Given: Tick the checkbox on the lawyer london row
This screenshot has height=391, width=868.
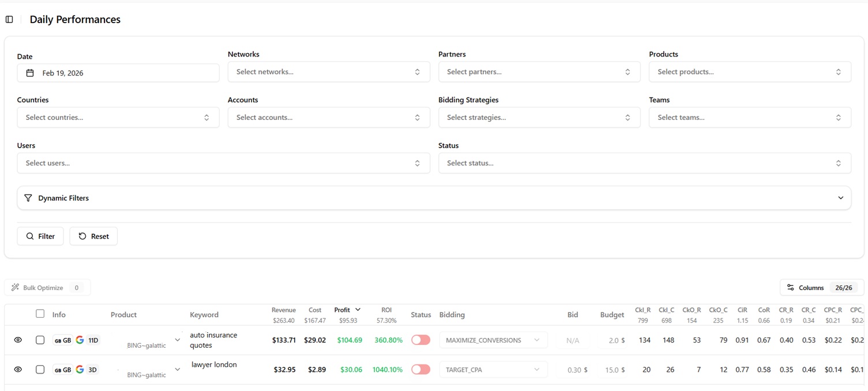Looking at the screenshot, I should pyautogui.click(x=40, y=369).
